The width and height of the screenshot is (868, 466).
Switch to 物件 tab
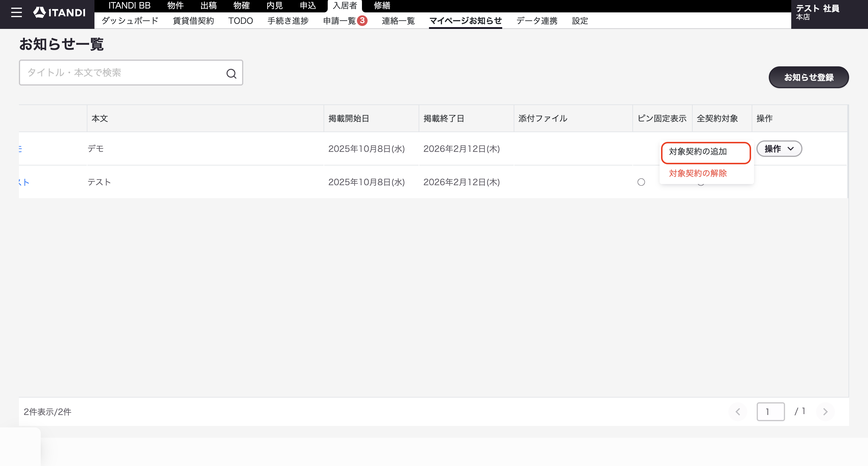(x=176, y=6)
